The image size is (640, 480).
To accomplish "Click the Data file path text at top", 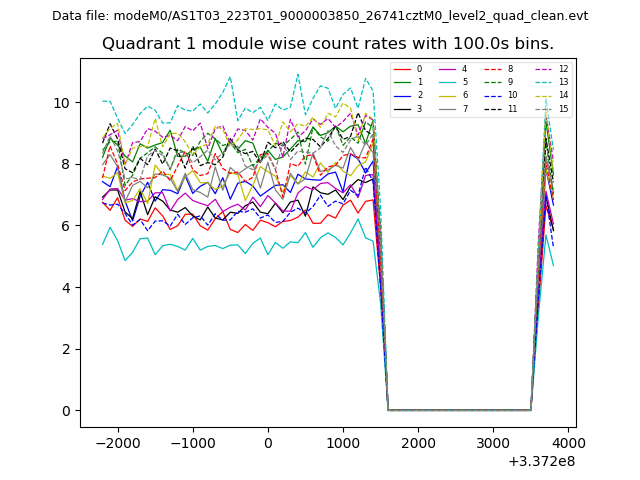I will tap(320, 16).
